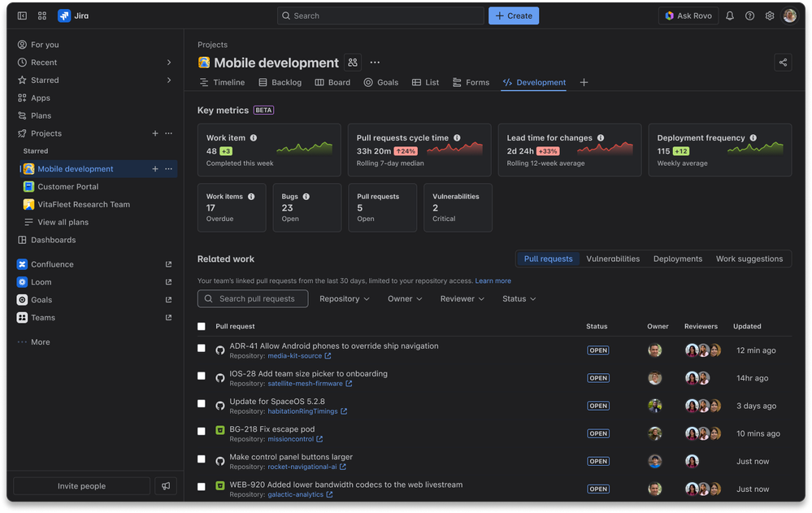Open the Confluence app from the sidebar

[x=50, y=264]
